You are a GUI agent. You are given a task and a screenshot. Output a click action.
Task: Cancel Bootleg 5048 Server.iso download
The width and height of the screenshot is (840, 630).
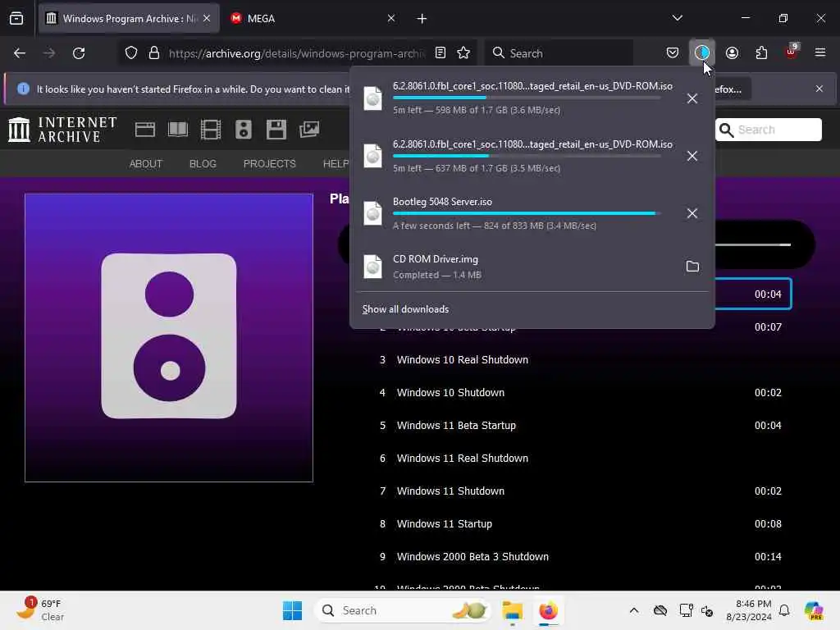[x=692, y=213]
